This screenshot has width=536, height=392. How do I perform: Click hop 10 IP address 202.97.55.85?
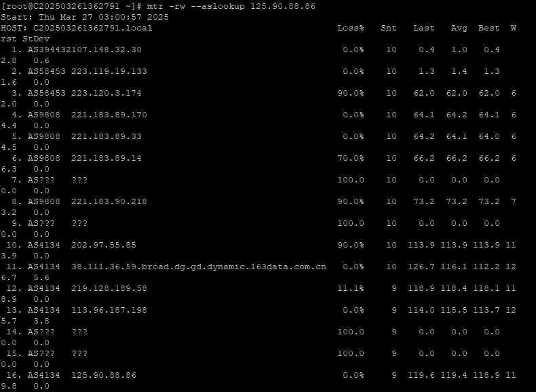[x=103, y=245]
